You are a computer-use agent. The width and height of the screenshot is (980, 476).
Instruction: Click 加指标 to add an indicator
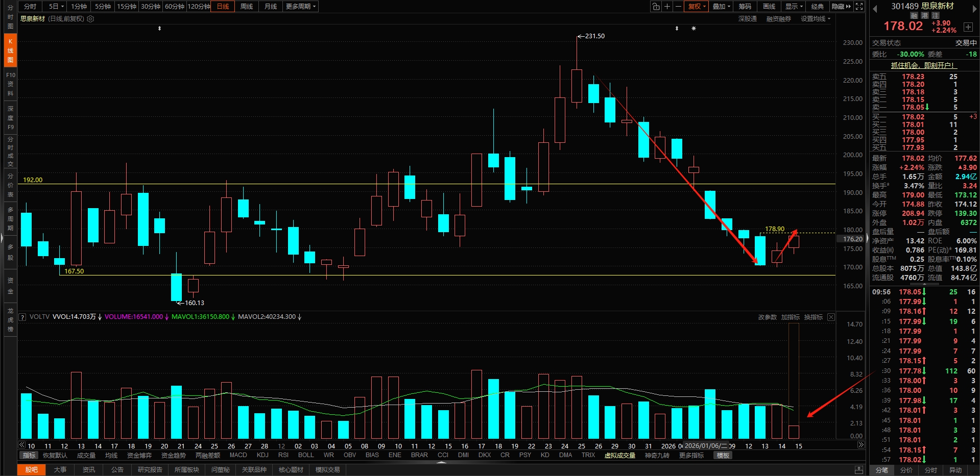[791, 317]
